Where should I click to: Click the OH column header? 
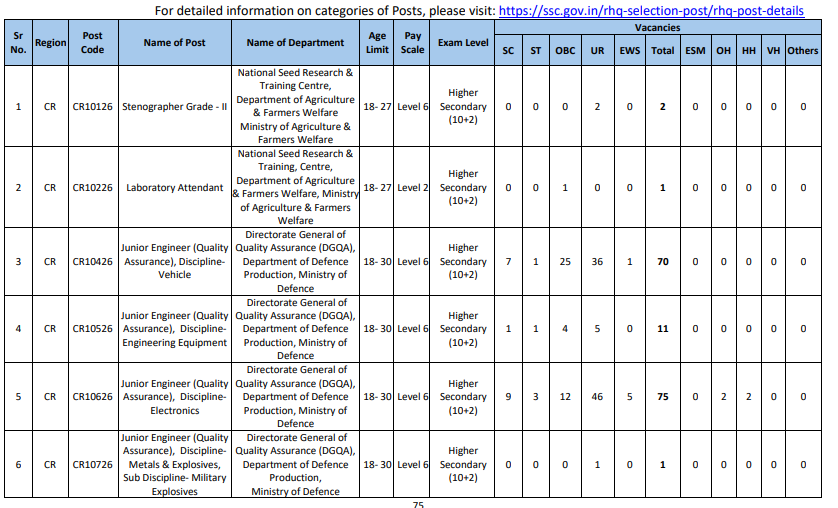(x=724, y=51)
